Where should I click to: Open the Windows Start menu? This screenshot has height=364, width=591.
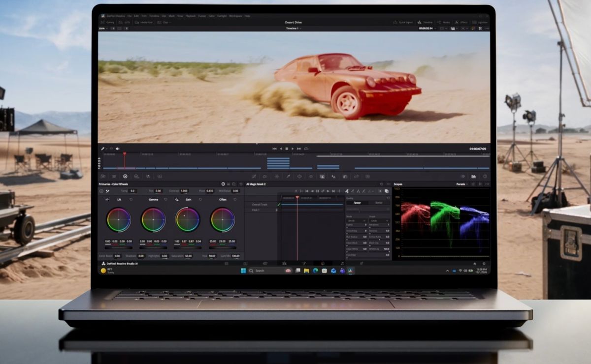(243, 271)
